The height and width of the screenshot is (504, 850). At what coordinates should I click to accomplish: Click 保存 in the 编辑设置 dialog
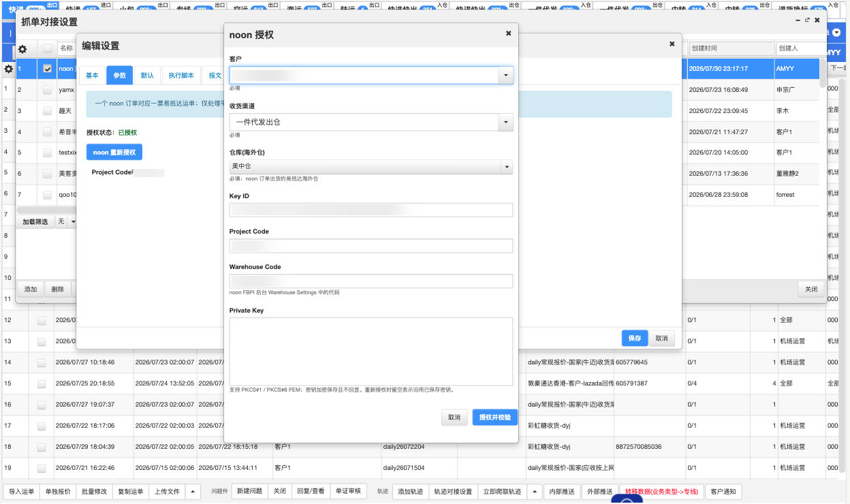635,338
